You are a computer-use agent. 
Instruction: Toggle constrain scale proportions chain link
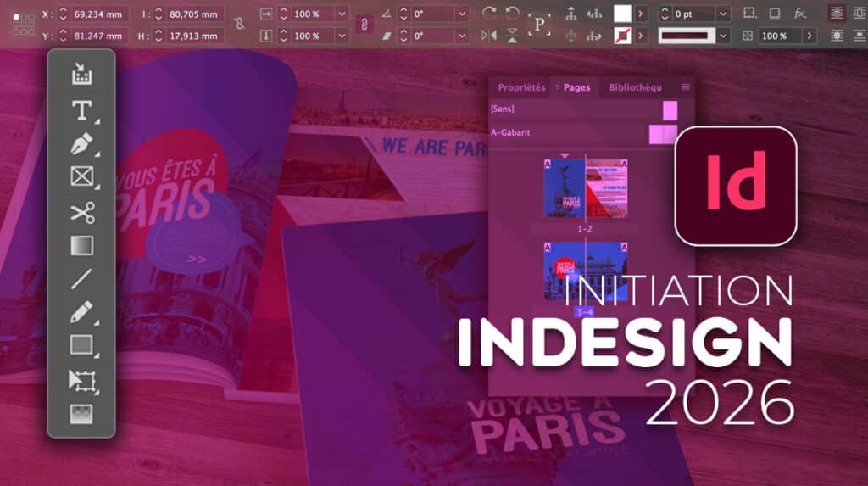coord(364,25)
